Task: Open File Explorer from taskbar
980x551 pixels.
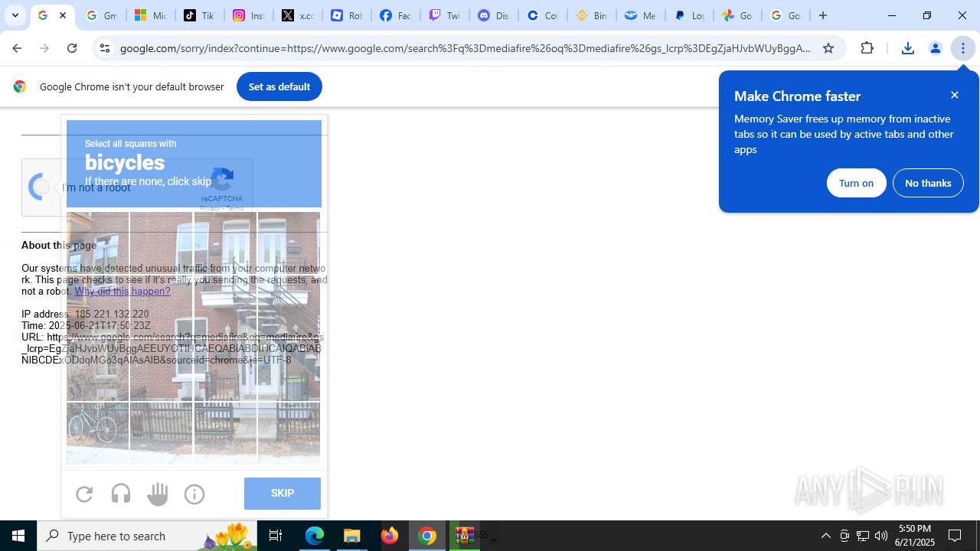Action: pyautogui.click(x=352, y=536)
